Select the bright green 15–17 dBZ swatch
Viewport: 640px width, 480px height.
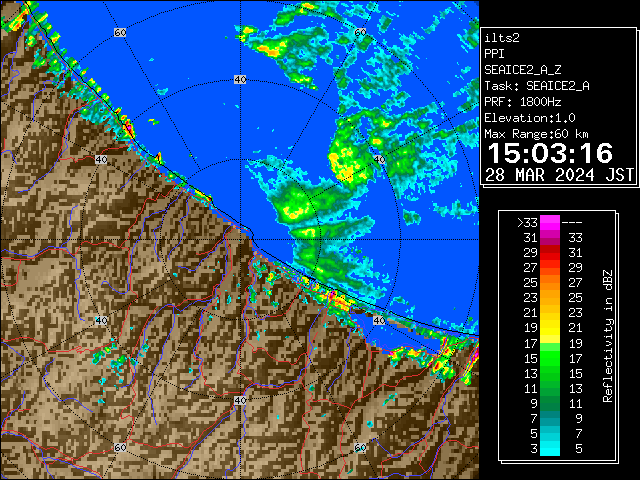click(550, 358)
